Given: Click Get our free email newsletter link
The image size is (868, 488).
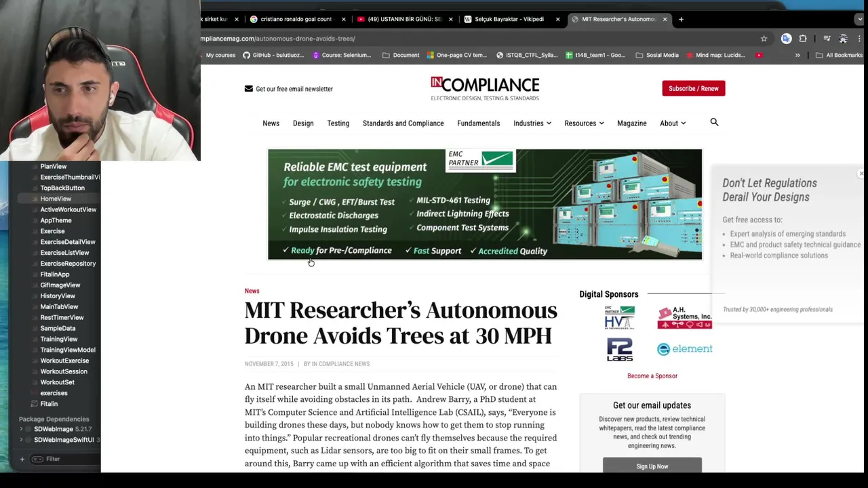Looking at the screenshot, I should (294, 89).
